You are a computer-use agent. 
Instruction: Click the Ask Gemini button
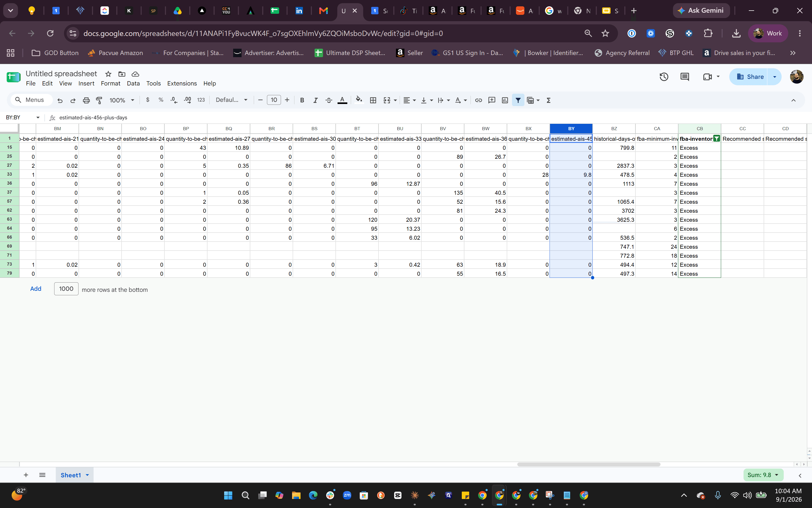tap(701, 11)
